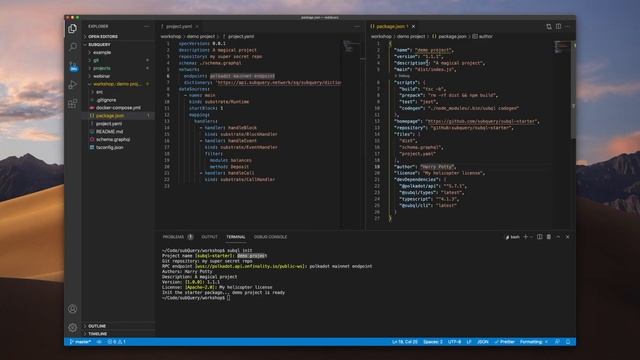Open the notifications bell in status bar
The width and height of the screenshot is (640, 360).
(568, 342)
